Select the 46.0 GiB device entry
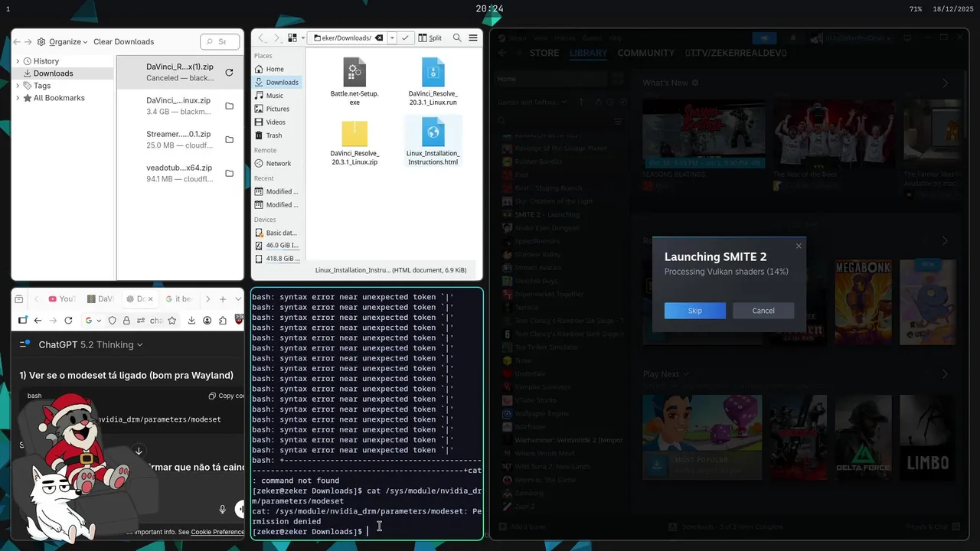 pyautogui.click(x=279, y=246)
